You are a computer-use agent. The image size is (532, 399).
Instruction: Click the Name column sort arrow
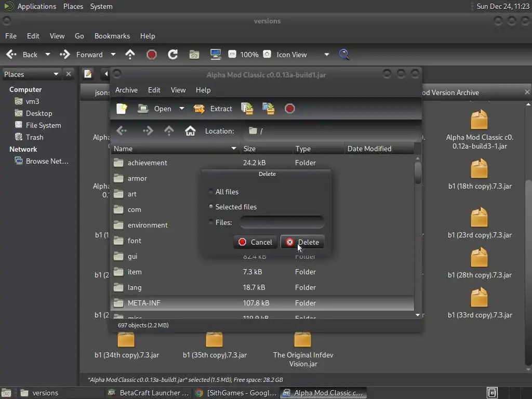(233, 148)
